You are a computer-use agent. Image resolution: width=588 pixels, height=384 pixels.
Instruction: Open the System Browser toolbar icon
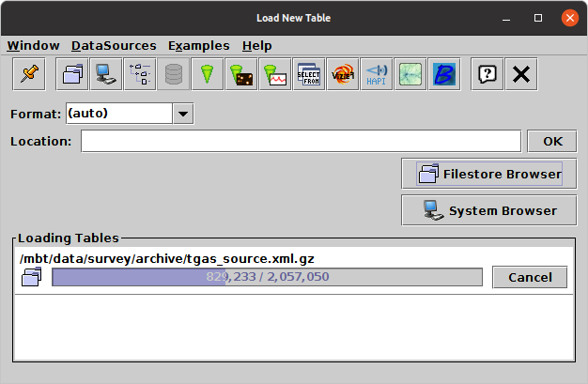[x=104, y=74]
